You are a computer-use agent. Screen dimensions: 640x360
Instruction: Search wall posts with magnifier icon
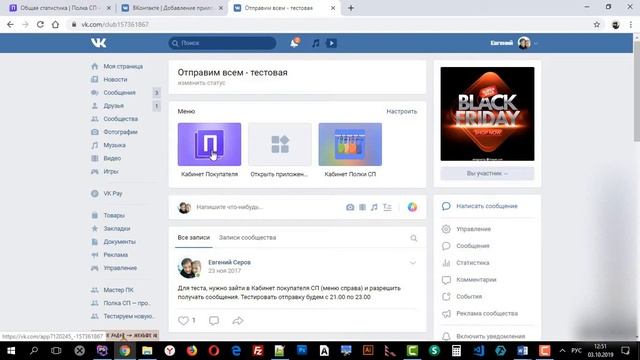tap(413, 238)
